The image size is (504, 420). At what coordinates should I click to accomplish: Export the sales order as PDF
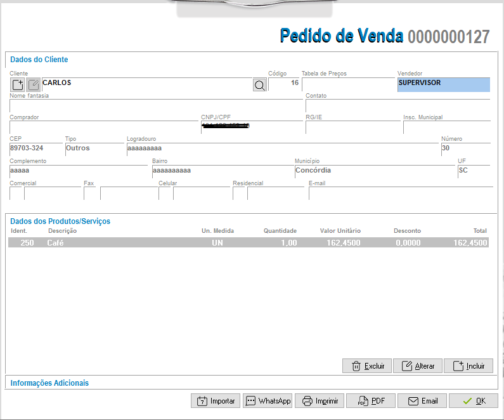(x=371, y=401)
